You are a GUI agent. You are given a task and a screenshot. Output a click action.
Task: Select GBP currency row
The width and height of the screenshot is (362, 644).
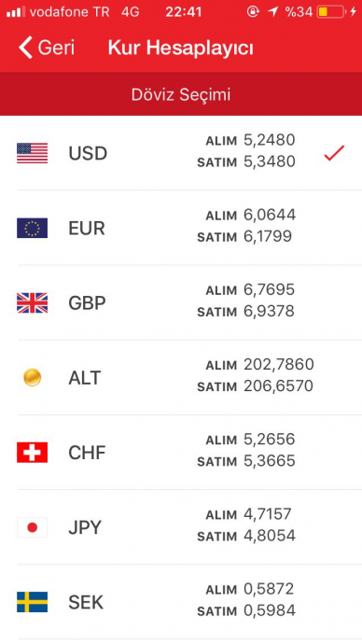tap(181, 302)
